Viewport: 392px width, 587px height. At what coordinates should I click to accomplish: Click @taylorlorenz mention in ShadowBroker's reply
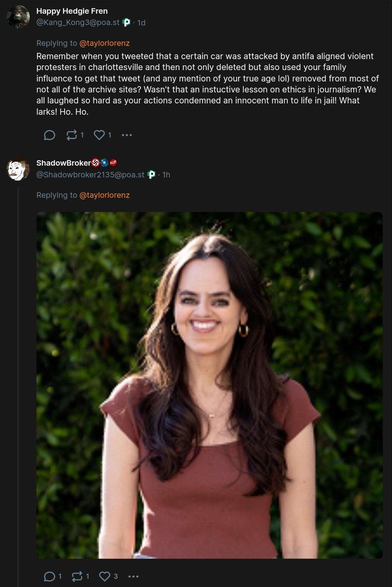pyautogui.click(x=104, y=195)
